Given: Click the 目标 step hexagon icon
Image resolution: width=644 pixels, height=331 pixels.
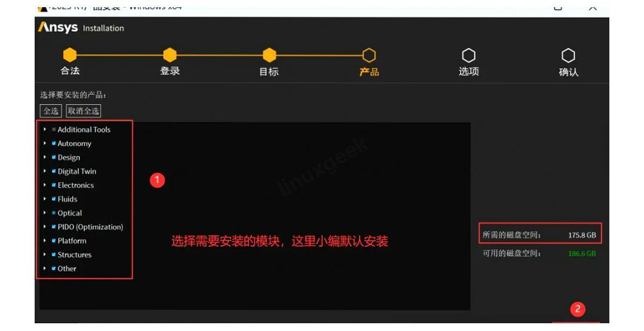Looking at the screenshot, I should click(x=269, y=55).
